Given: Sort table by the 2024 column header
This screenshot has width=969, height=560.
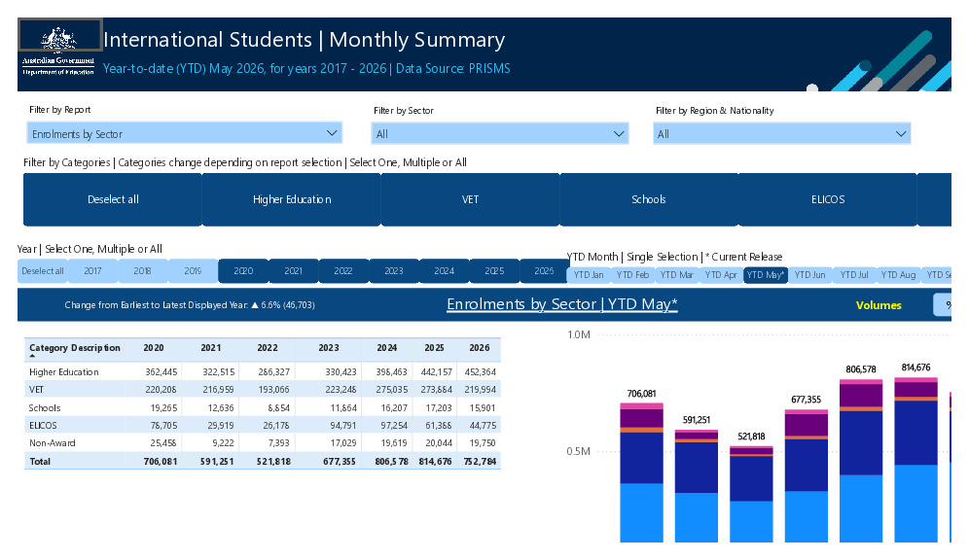Looking at the screenshot, I should [387, 348].
